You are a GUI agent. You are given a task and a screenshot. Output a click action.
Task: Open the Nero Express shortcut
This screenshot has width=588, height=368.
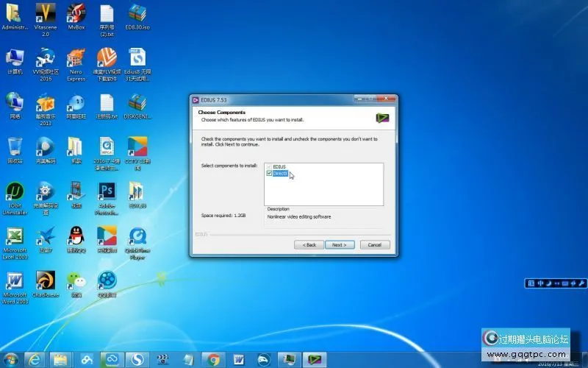click(x=76, y=59)
